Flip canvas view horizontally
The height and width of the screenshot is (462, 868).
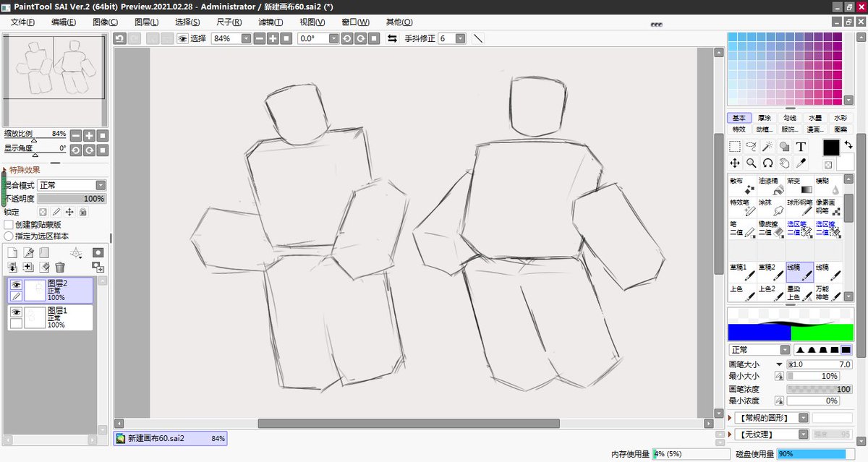click(392, 38)
